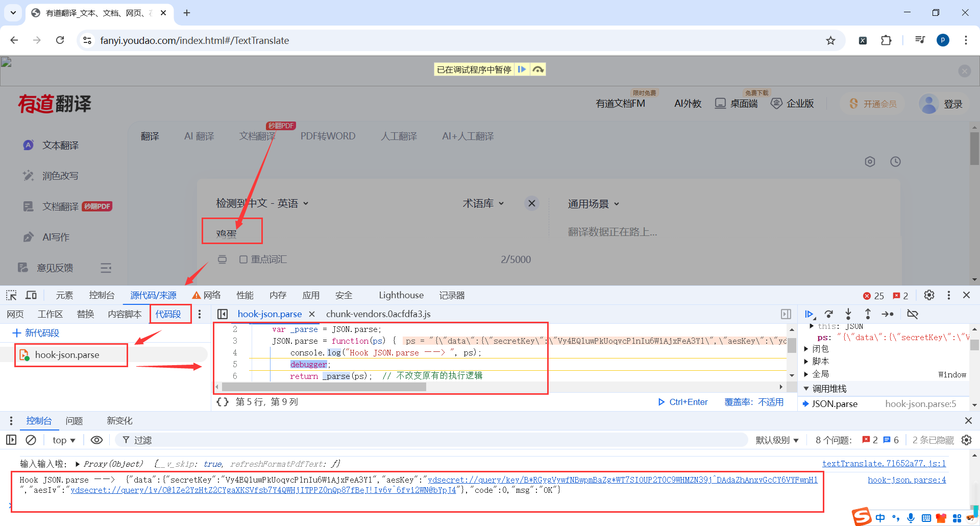This screenshot has height=526, width=980.
Task: Open the top JavaScript context dropdown
Action: pyautogui.click(x=64, y=440)
